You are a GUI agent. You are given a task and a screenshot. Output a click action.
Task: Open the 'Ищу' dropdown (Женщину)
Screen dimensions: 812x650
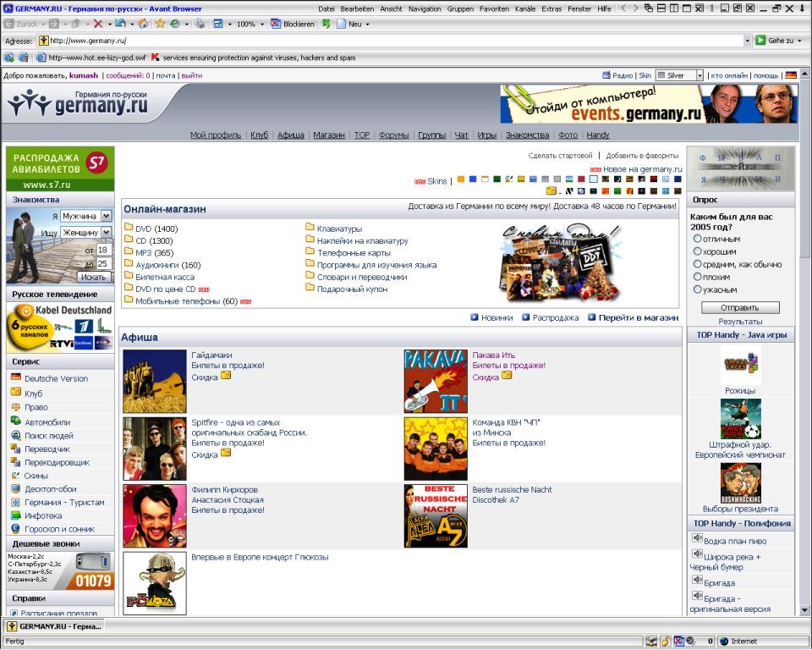[86, 232]
